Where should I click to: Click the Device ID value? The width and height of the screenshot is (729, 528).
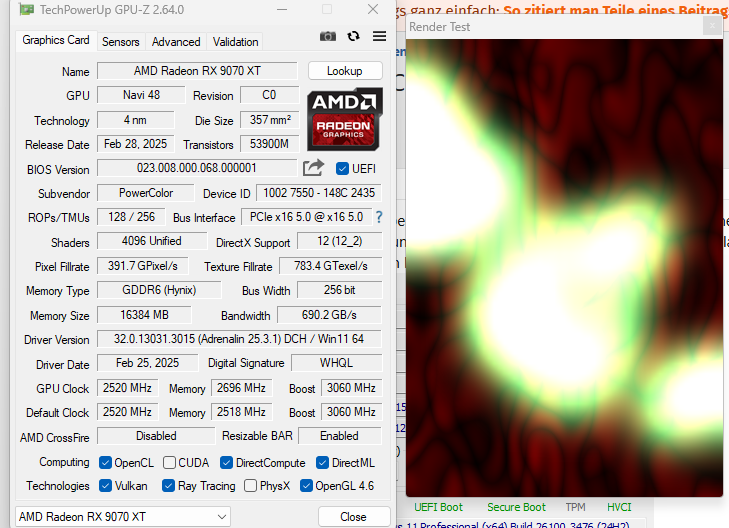click(319, 193)
